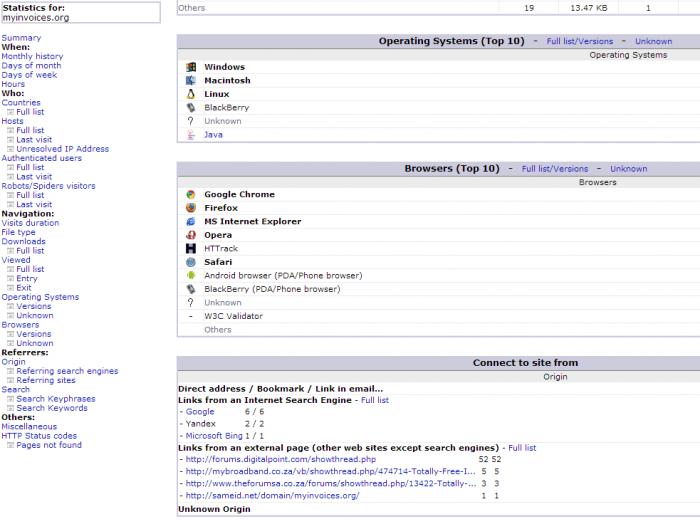This screenshot has height=524, width=700.
Task: Open Search Keyphrases list
Action: click(56, 399)
